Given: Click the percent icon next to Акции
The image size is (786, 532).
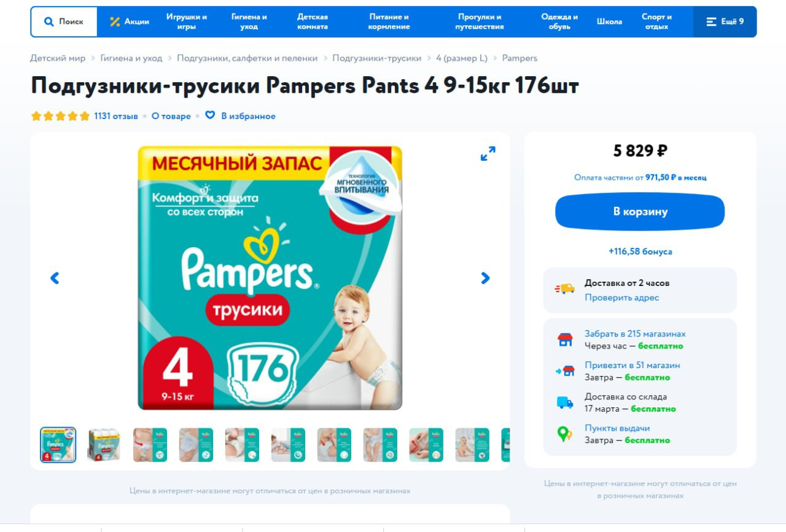Looking at the screenshot, I should click(115, 21).
